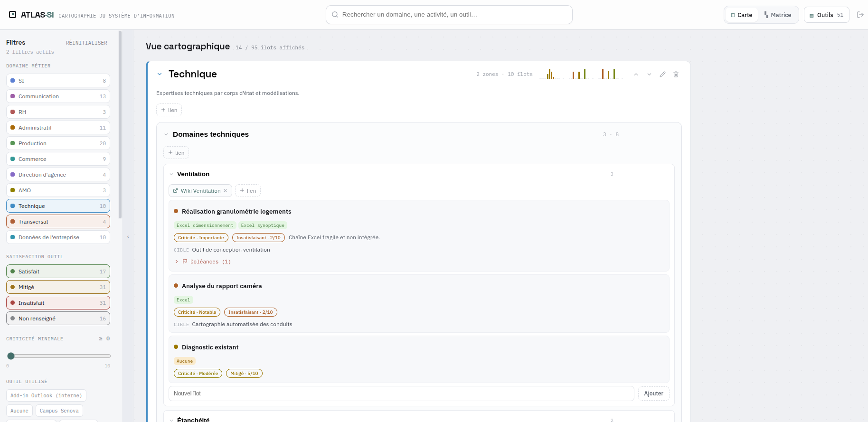Click the Criticité · Modérée badge
Screen dimensions: 868x422
[198, 374]
